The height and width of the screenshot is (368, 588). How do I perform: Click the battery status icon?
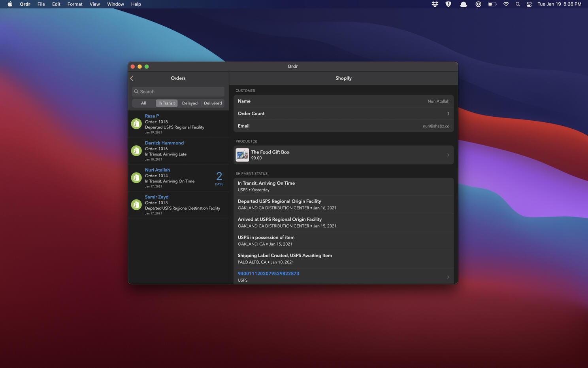(492, 4)
